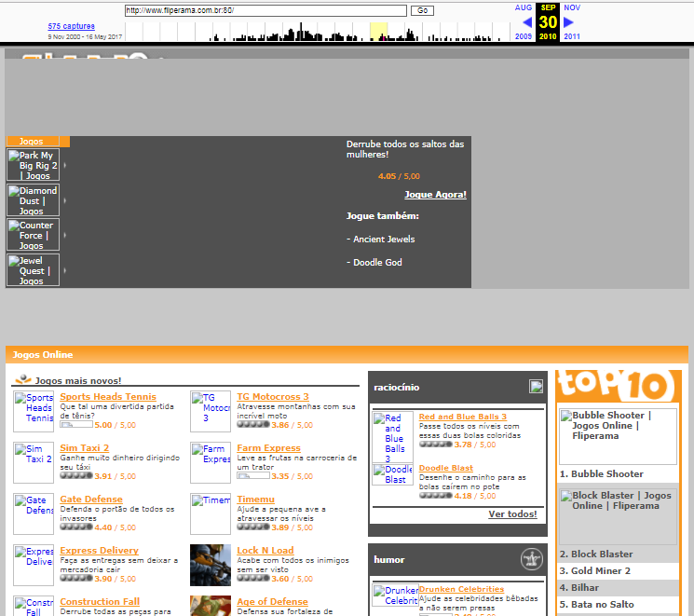Click Lock N Load soldier thumbnail

[x=211, y=565]
